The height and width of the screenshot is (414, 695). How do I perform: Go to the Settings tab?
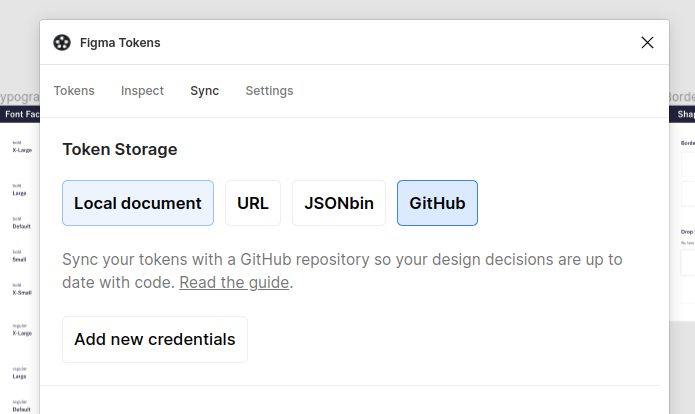(x=269, y=91)
